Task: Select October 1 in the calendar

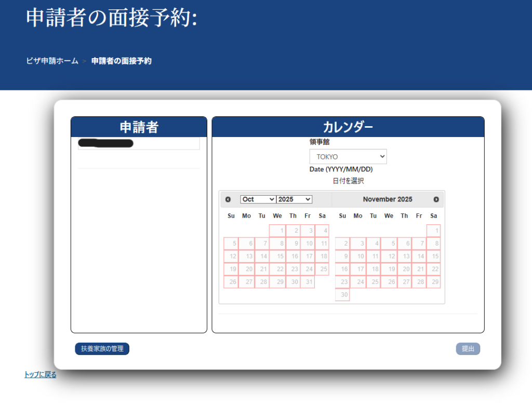Action: [x=277, y=231]
